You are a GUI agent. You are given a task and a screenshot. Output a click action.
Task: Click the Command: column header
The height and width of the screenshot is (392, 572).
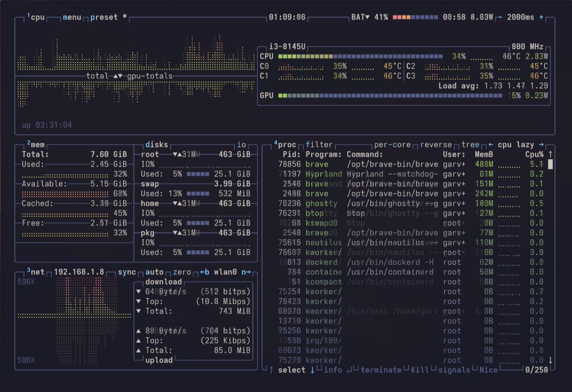coord(365,154)
